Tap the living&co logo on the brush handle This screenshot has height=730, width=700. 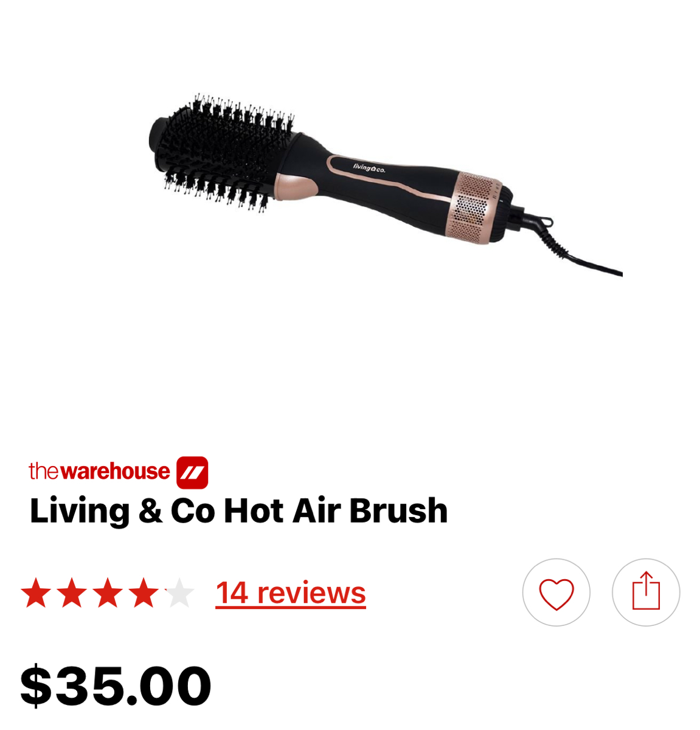[369, 168]
